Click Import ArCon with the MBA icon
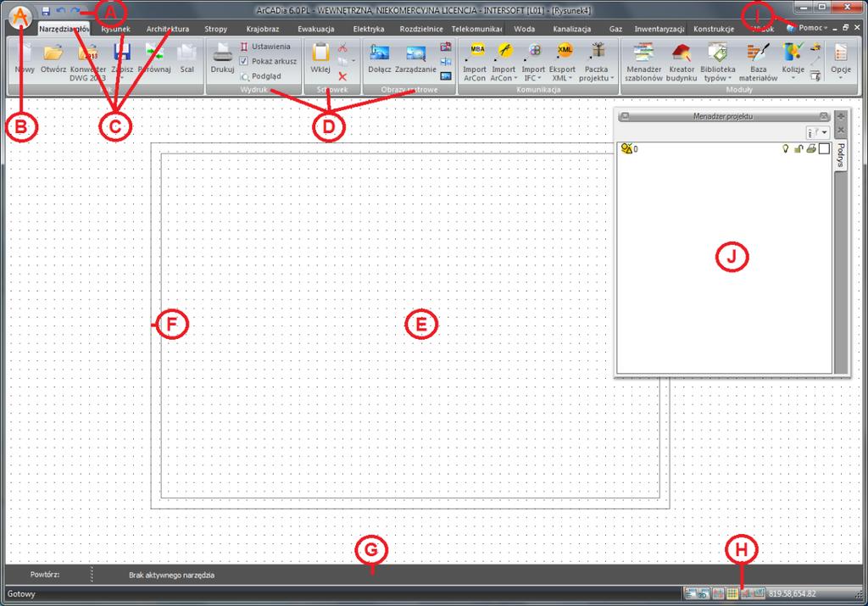 point(475,62)
